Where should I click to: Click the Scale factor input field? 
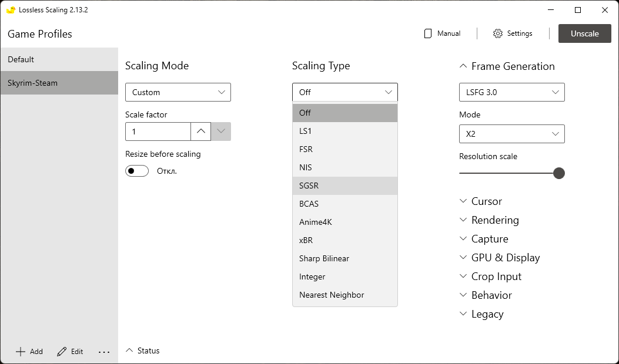pyautogui.click(x=158, y=132)
